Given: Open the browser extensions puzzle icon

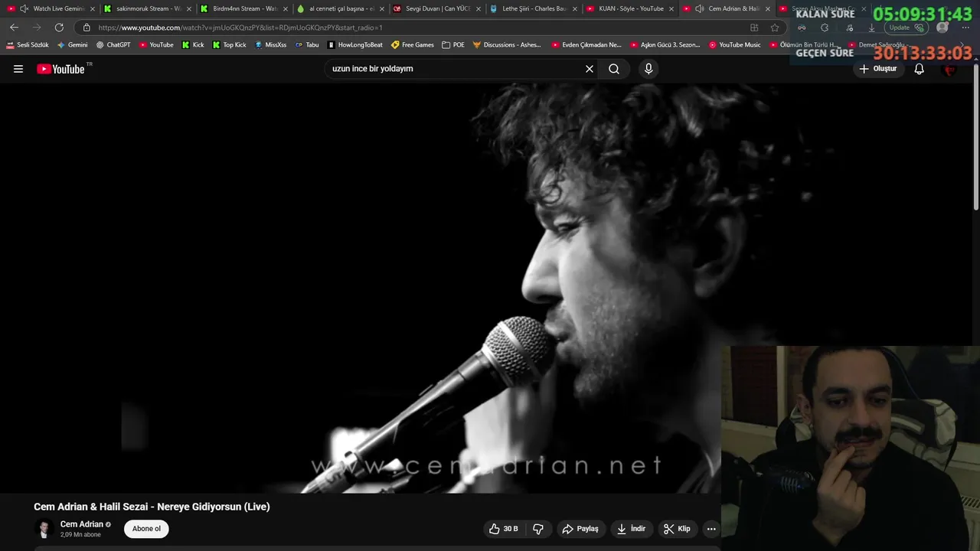Looking at the screenshot, I should click(x=825, y=28).
